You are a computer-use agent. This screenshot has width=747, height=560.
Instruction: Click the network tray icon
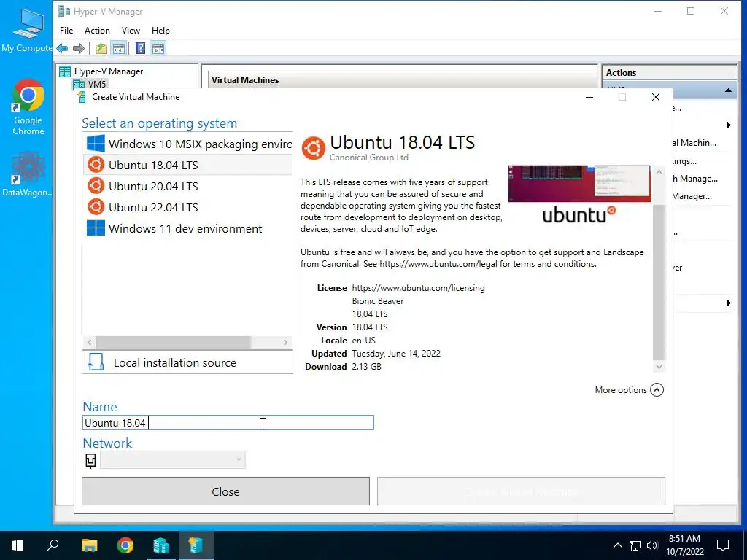coord(635,545)
